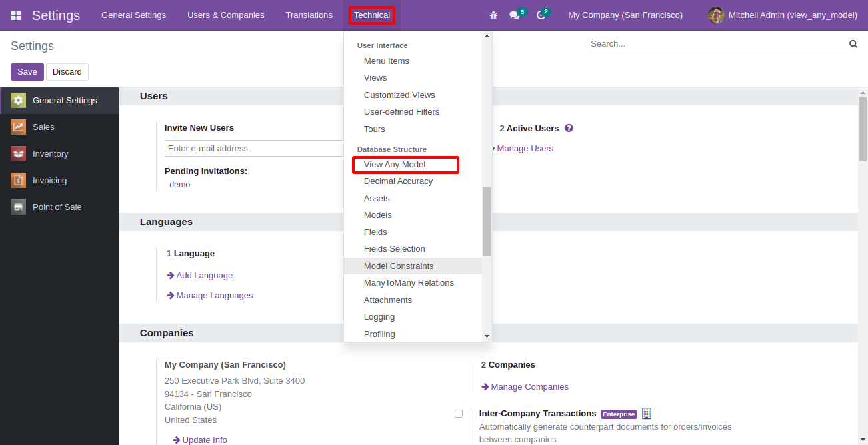Viewport: 868px width, 445px height.
Task: Click Manage Languages link
Action: click(209, 296)
